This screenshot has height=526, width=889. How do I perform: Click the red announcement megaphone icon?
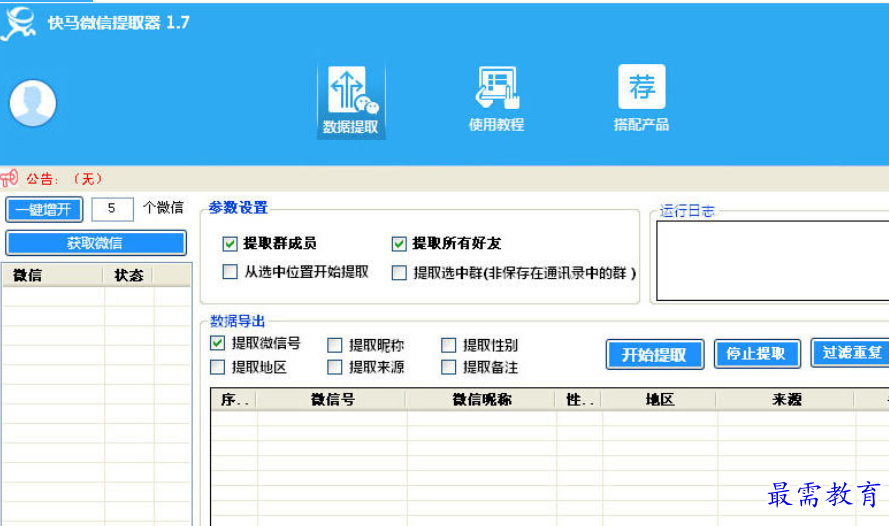pos(9,178)
